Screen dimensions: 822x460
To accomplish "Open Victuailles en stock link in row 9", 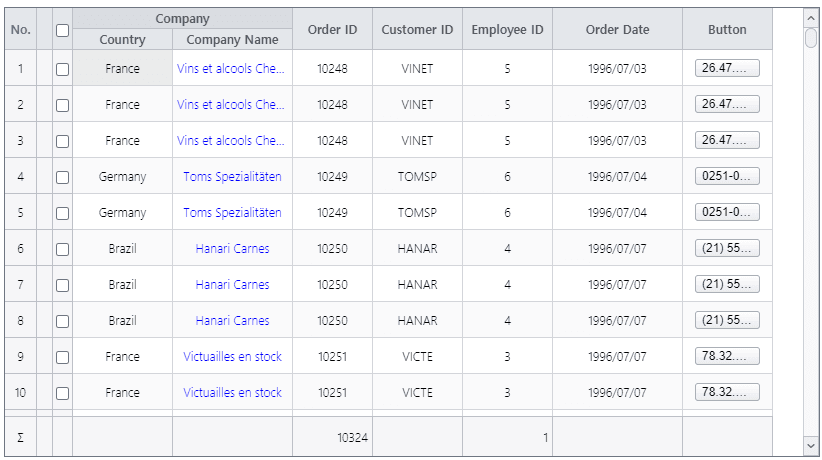I will point(232,357).
